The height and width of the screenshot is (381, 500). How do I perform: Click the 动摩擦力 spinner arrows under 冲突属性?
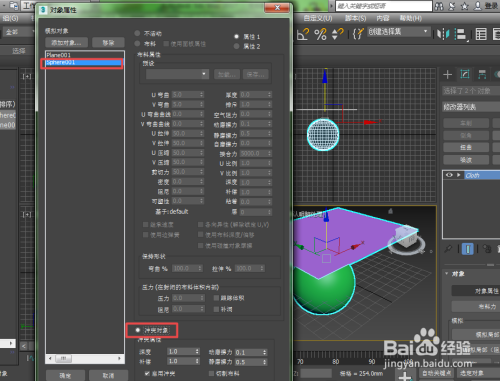tap(265, 352)
